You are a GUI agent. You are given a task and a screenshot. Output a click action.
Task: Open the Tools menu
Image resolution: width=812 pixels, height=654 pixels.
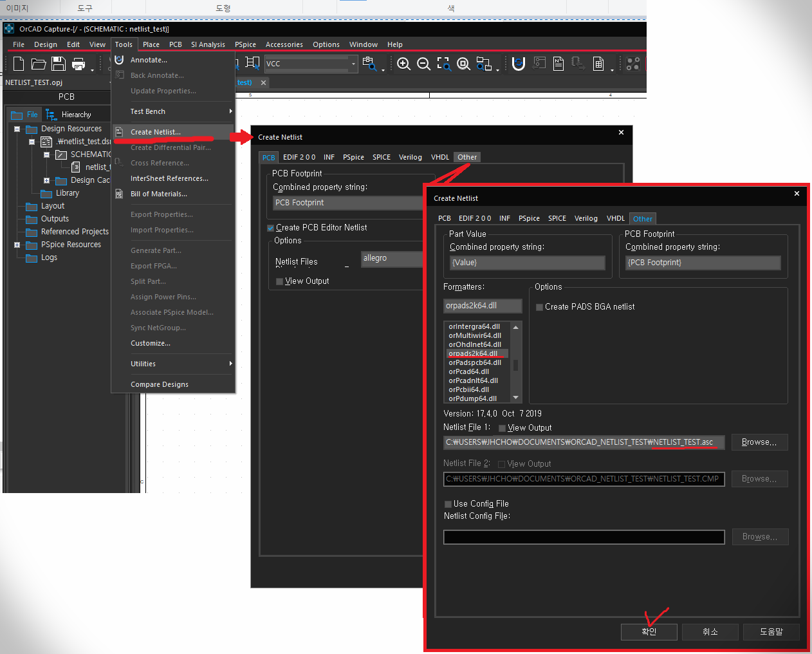coord(124,44)
